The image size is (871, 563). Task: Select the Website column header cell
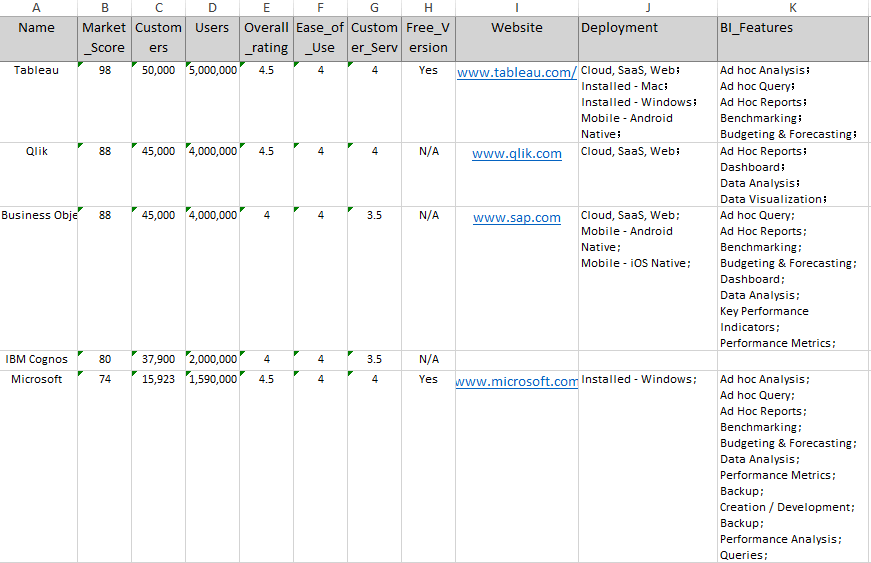click(516, 38)
